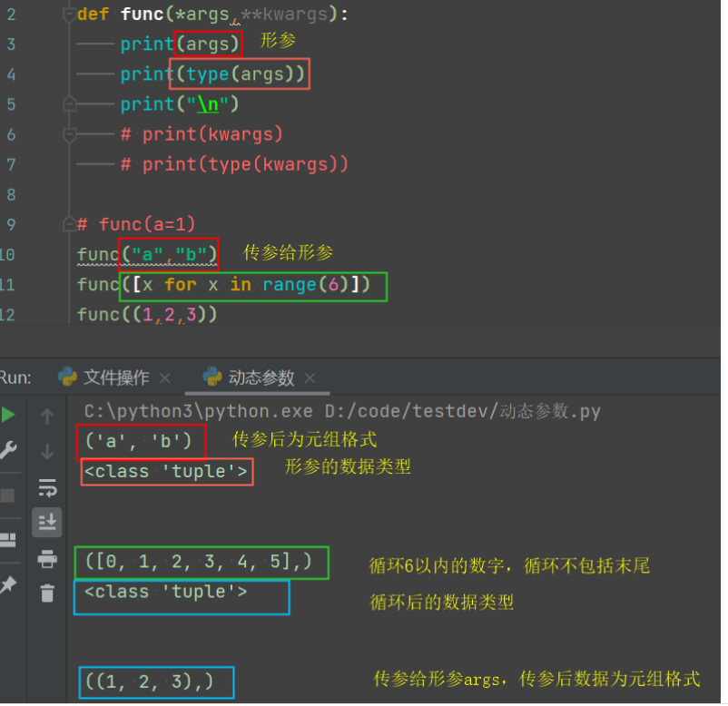Click the up arrow in the console toolbar
Image resolution: width=728 pixels, height=706 pixels.
[x=47, y=417]
